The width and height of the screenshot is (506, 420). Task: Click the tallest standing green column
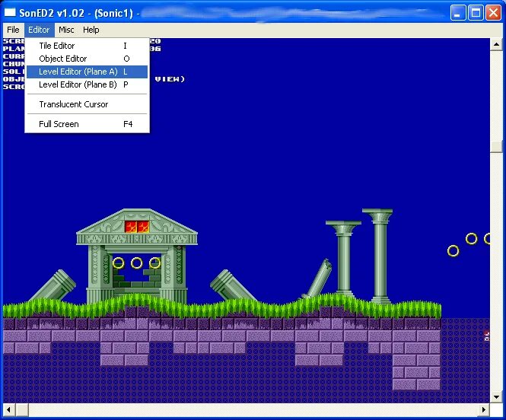tap(379, 255)
